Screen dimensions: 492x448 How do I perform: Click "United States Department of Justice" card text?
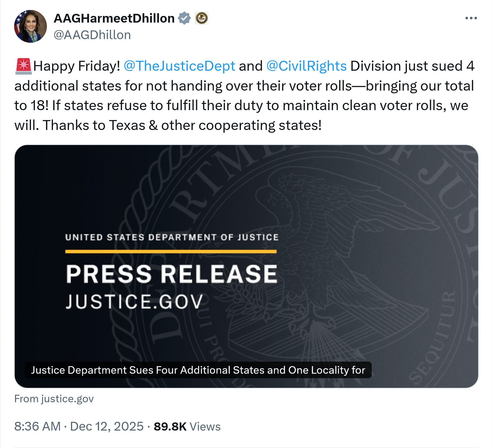172,237
